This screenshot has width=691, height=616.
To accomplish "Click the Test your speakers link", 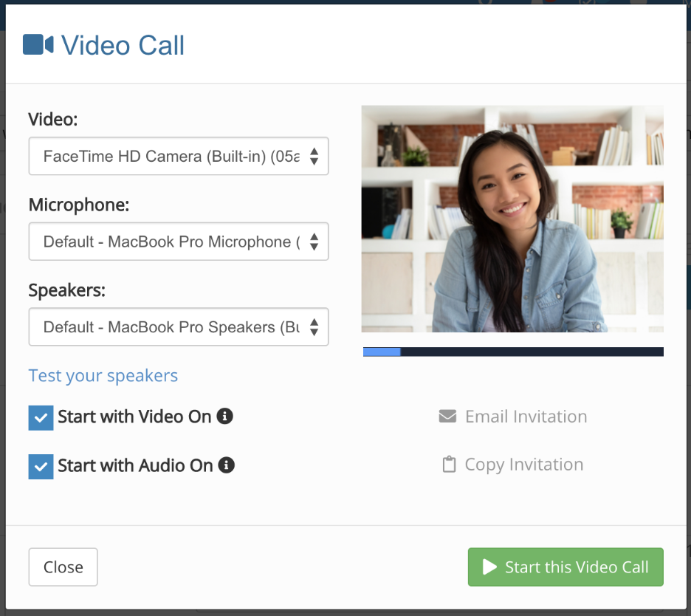I will pos(103,376).
